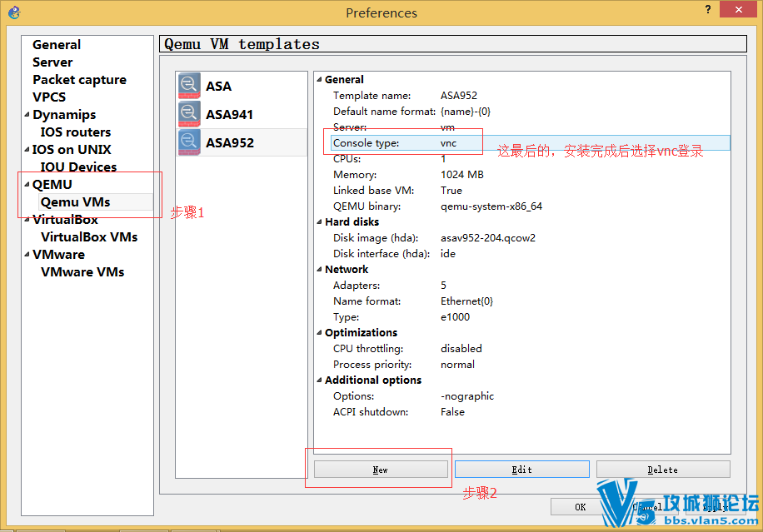The width and height of the screenshot is (763, 532).
Task: Click the help question mark button
Action: pyautogui.click(x=707, y=10)
